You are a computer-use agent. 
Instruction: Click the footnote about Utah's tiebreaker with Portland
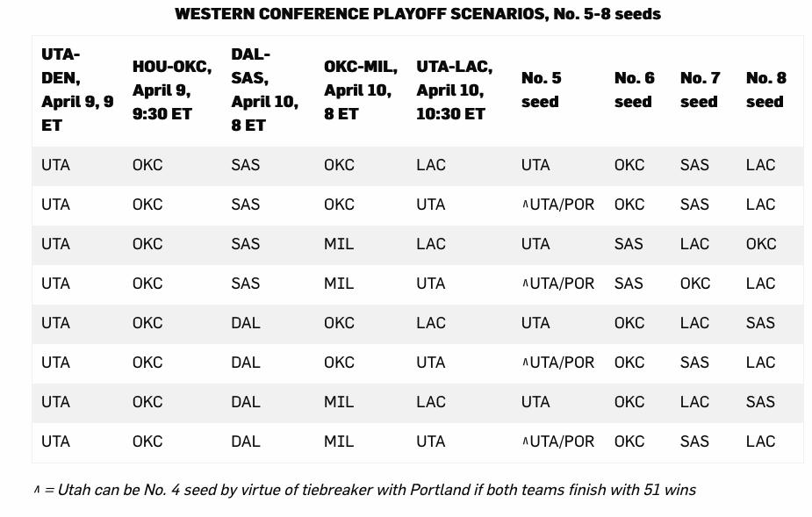click(364, 490)
